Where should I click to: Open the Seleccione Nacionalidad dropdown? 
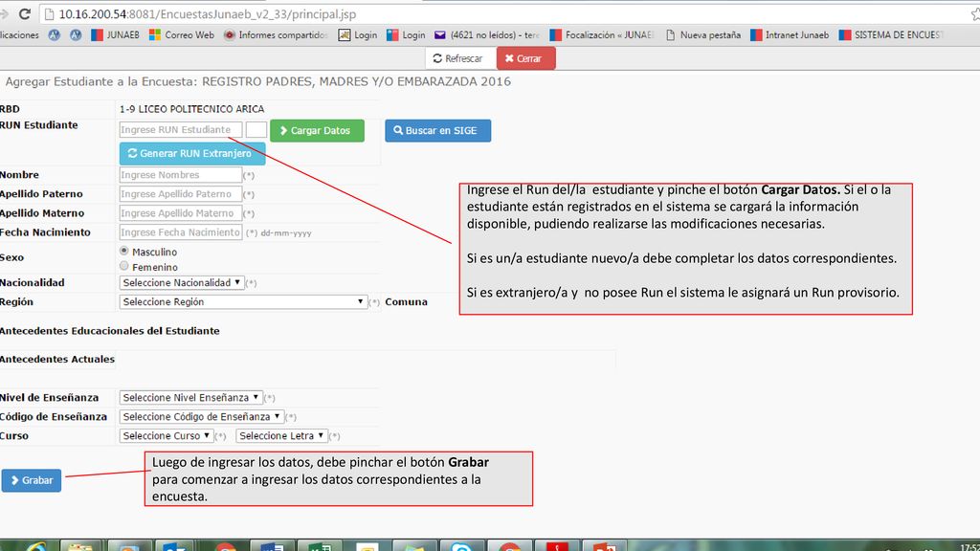[181, 282]
